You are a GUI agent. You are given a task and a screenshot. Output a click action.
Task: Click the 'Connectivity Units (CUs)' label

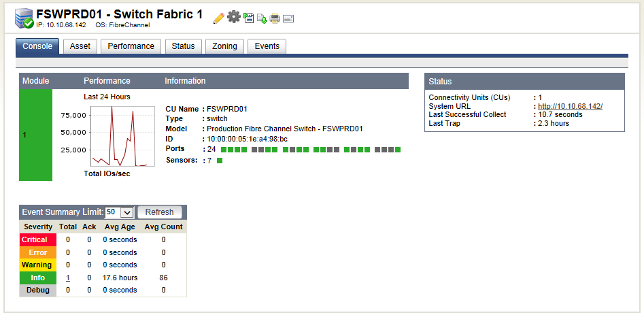click(x=469, y=98)
